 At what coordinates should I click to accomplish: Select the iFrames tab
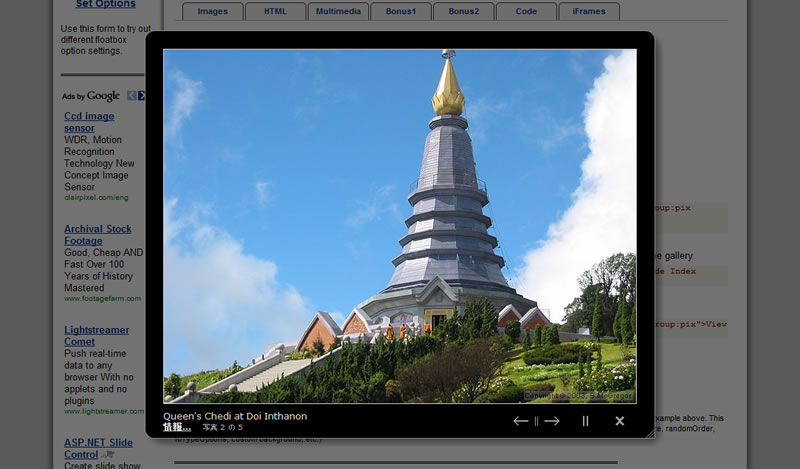(x=588, y=11)
